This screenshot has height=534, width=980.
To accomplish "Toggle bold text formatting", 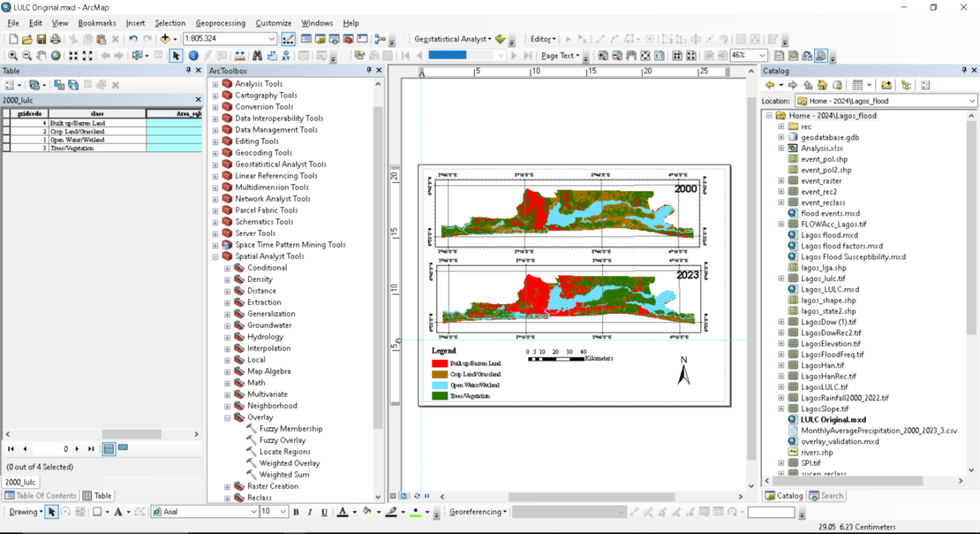I will coord(296,512).
